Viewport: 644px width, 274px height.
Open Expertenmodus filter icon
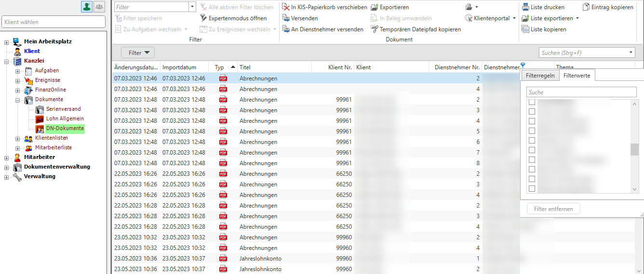pyautogui.click(x=203, y=18)
